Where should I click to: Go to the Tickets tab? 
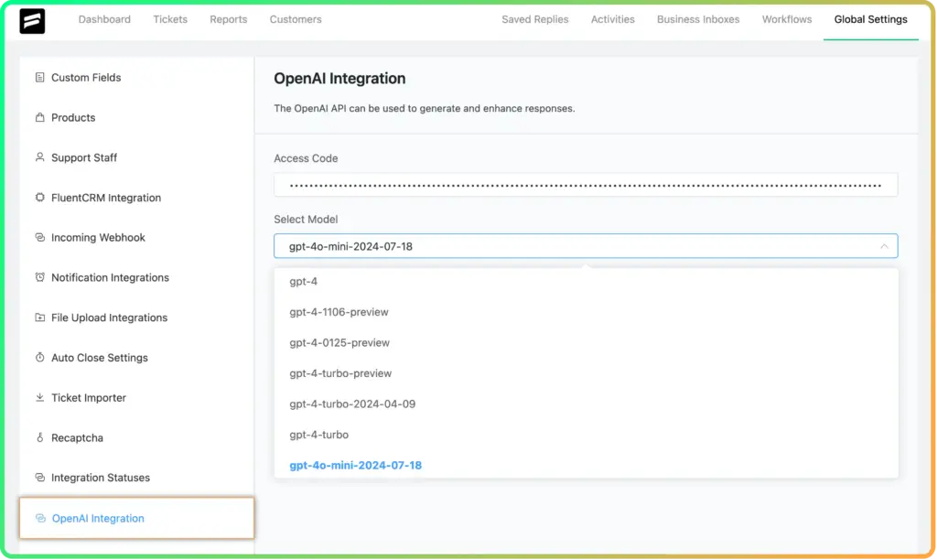170,19
